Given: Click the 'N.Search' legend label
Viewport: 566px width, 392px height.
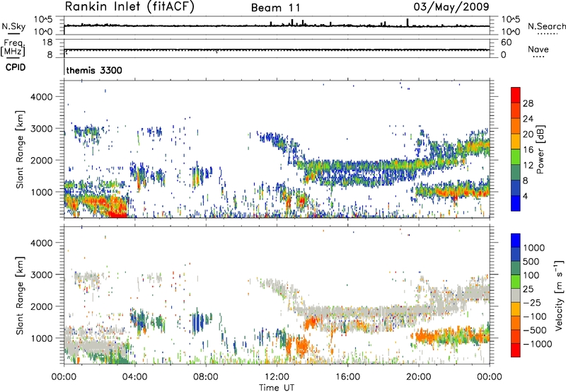Looking at the screenshot, I should click(x=546, y=26).
